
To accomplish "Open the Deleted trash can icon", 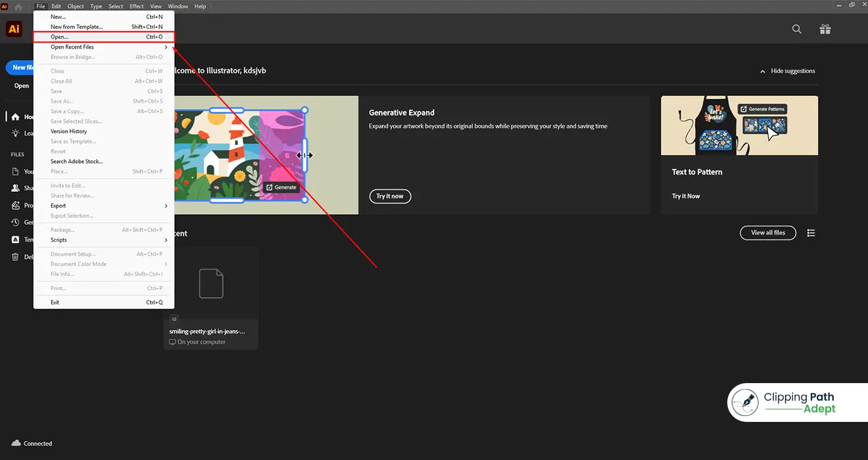I will [15, 257].
